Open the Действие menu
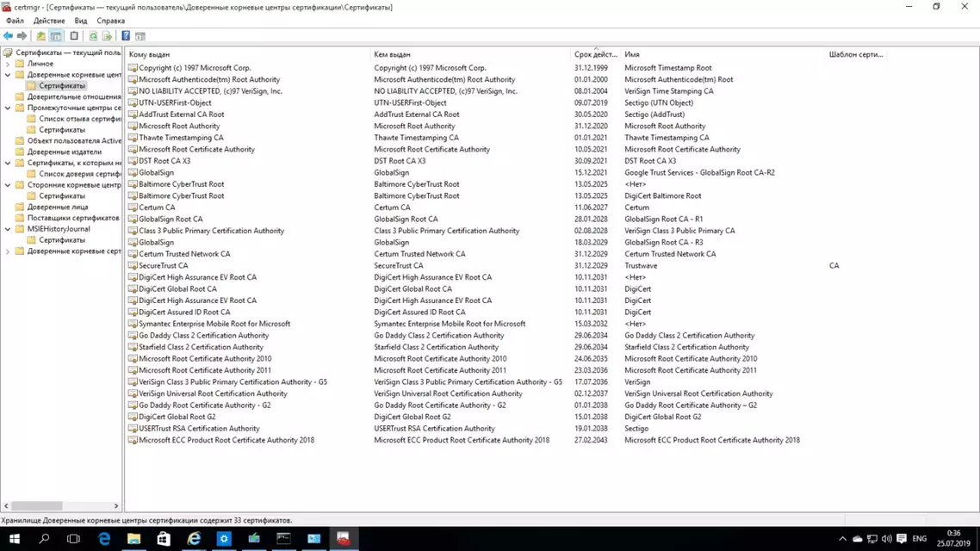This screenshot has height=551, width=980. pos(49,21)
